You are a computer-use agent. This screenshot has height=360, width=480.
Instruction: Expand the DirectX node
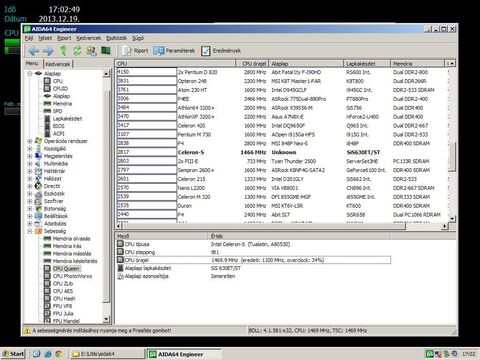point(30,186)
